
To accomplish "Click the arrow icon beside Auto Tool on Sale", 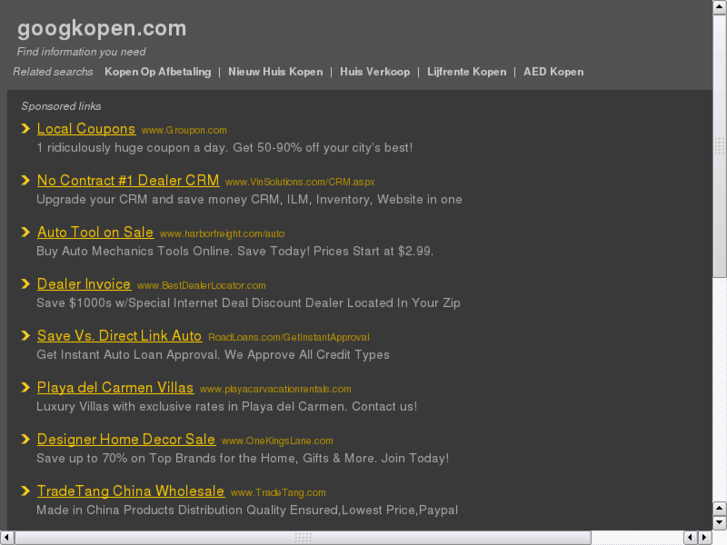I will pos(26,232).
